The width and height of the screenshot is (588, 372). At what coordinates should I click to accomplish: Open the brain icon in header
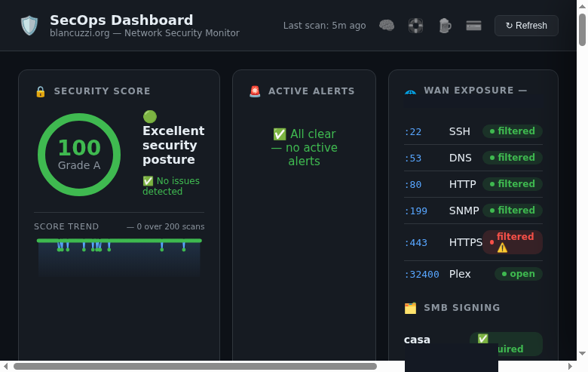pyautogui.click(x=387, y=26)
